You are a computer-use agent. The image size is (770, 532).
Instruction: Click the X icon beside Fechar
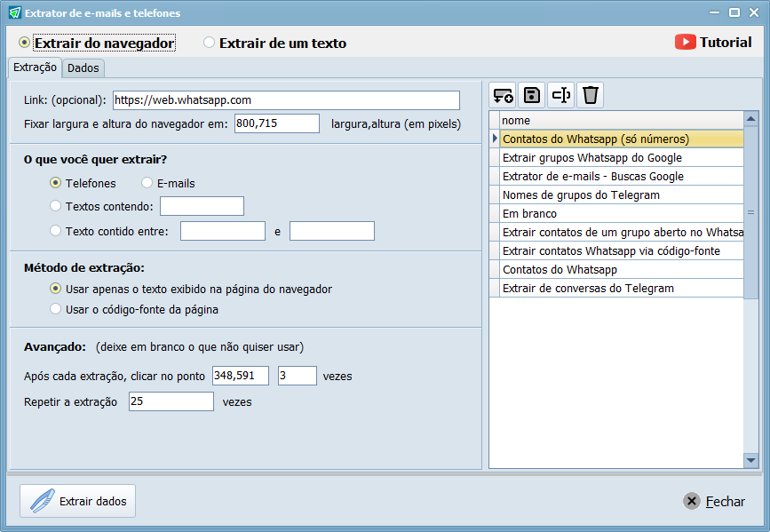point(692,501)
